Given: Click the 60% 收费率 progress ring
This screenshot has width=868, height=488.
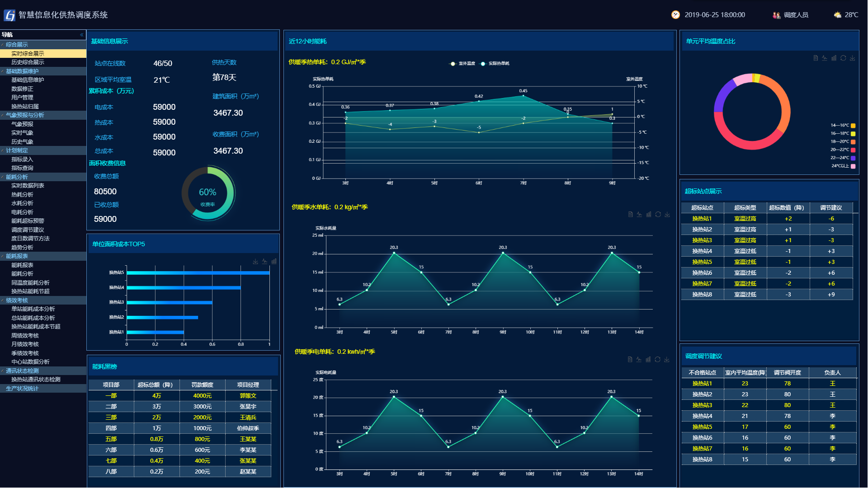Looking at the screenshot, I should point(208,193).
